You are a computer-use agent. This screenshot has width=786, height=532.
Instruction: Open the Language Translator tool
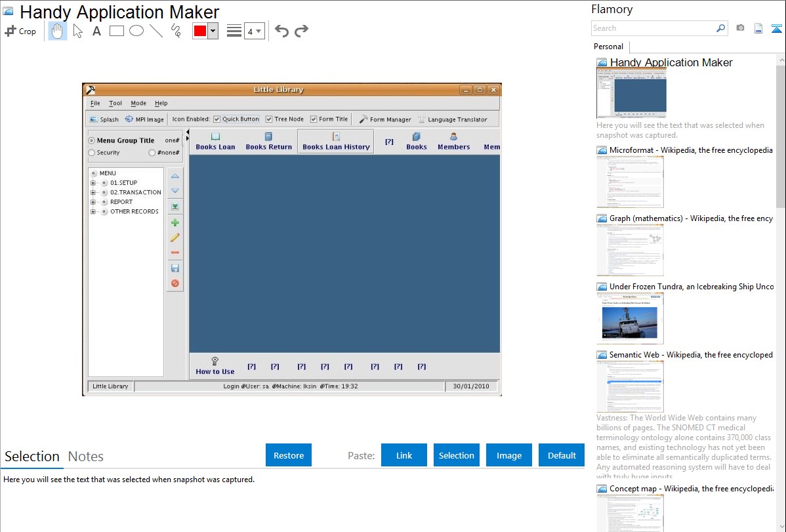[x=453, y=119]
